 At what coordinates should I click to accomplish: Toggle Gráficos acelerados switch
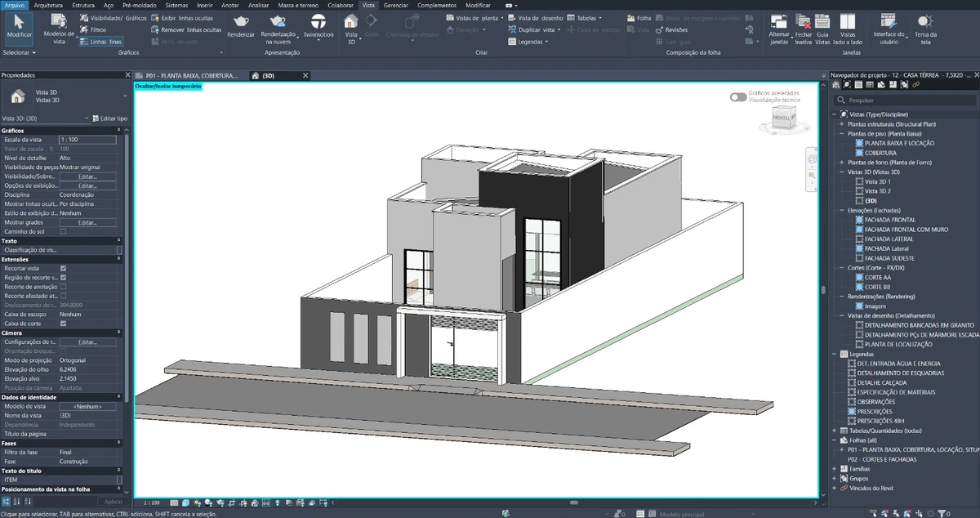pyautogui.click(x=738, y=96)
